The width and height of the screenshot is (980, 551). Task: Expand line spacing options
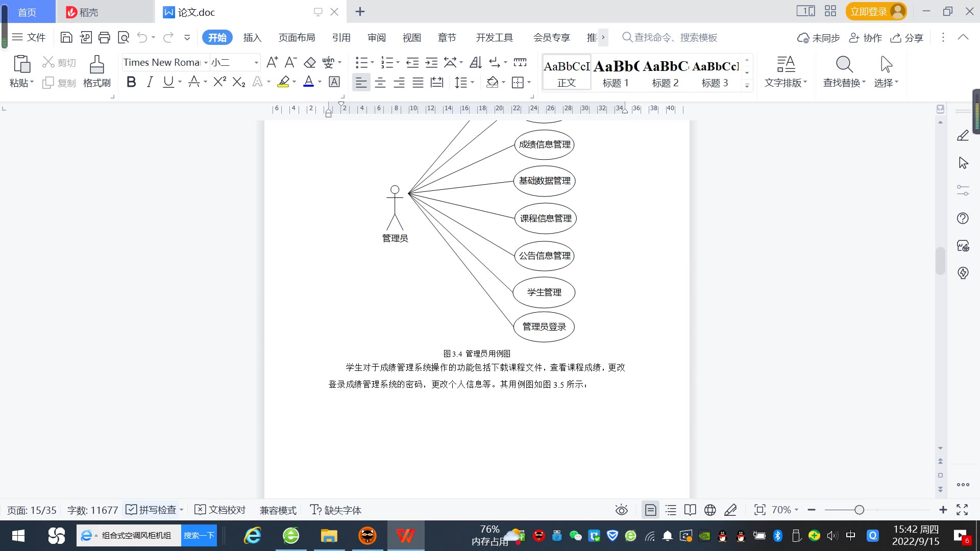473,82
